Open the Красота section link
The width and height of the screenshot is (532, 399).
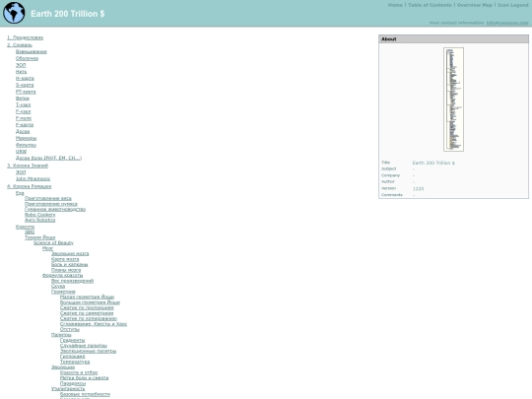point(25,227)
